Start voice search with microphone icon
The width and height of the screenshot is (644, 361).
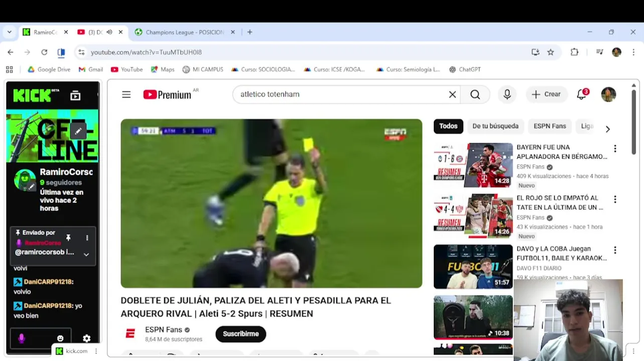point(507,94)
